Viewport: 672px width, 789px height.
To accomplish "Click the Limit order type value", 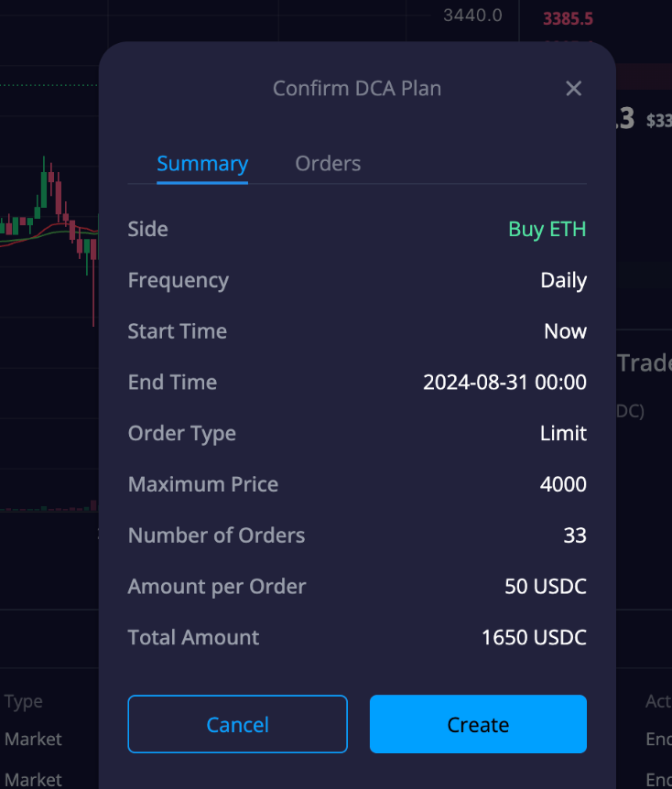I will [x=563, y=433].
